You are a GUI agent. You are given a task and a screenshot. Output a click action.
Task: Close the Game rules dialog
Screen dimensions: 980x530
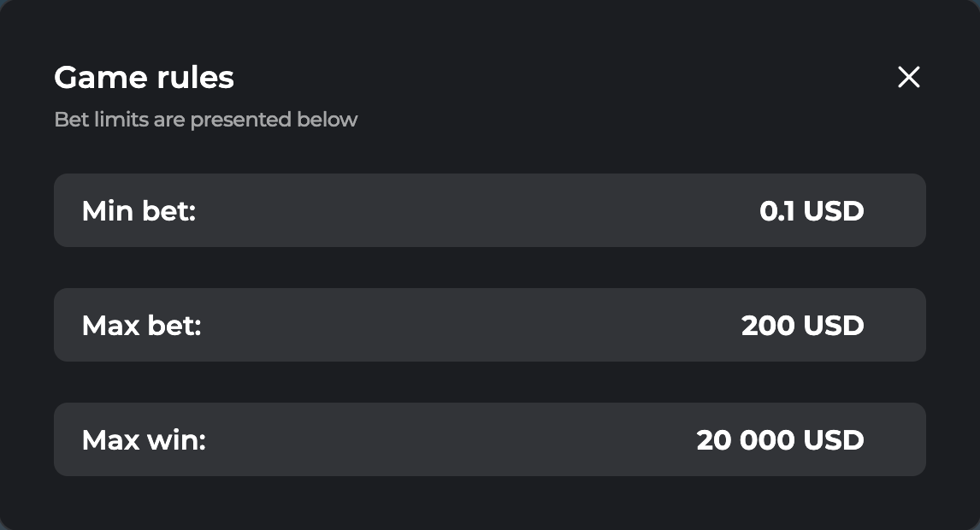908,77
